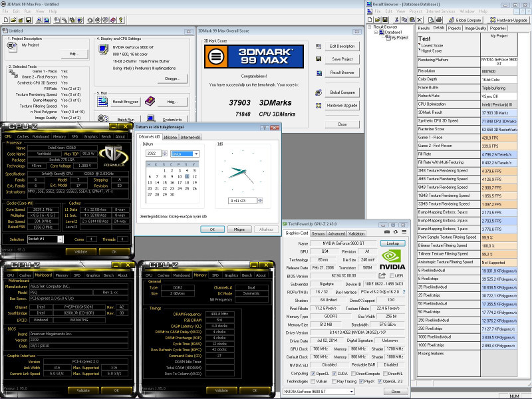Switch to the Image Quality tab in Result Browser

click(475, 28)
